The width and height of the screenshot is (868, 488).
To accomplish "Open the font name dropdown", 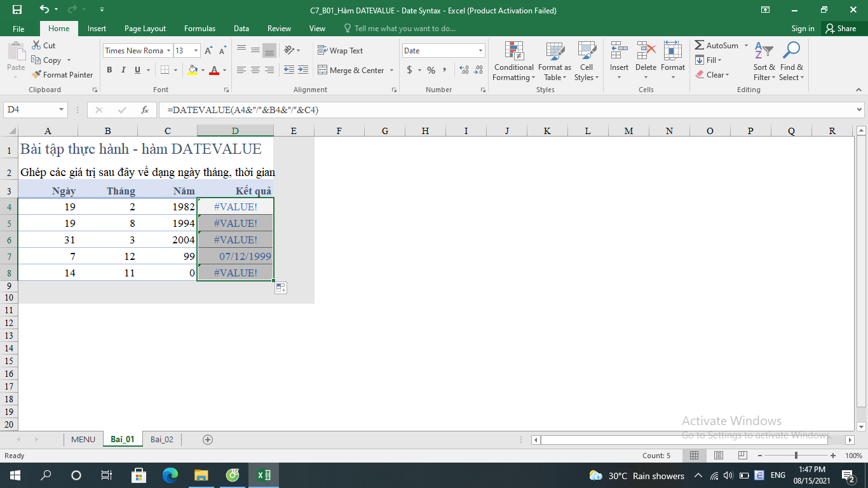I will click(168, 51).
